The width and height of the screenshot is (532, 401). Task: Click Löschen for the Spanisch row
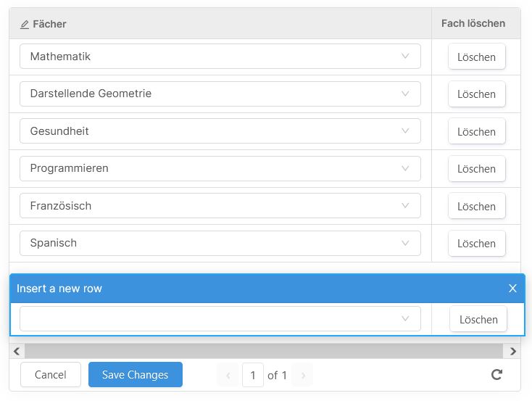point(476,243)
